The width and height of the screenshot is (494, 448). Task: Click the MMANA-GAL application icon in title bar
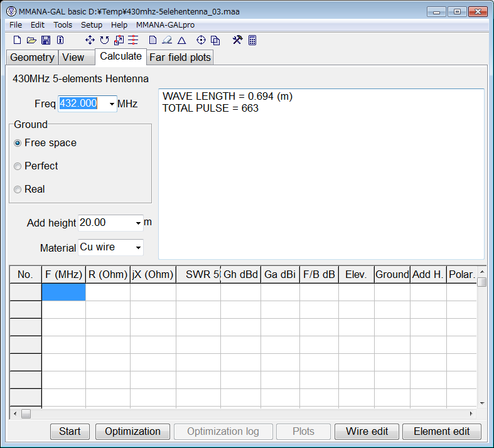[11, 12]
